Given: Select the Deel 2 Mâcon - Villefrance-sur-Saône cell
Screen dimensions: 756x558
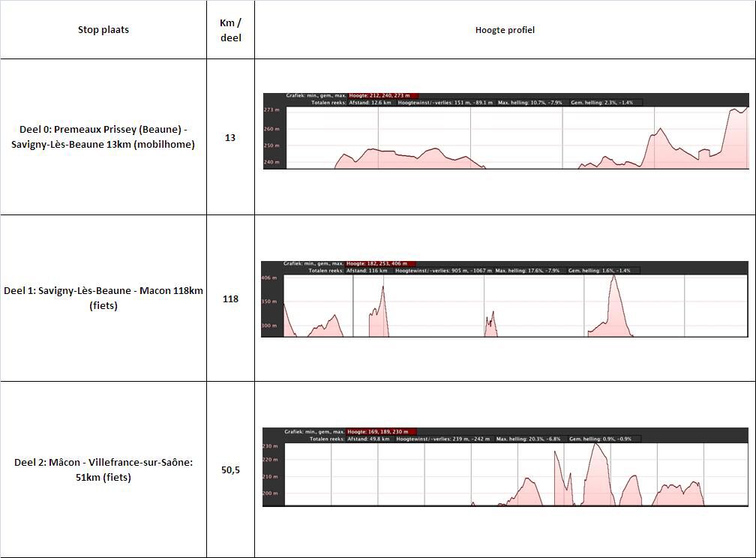Looking at the screenshot, I should [103, 469].
